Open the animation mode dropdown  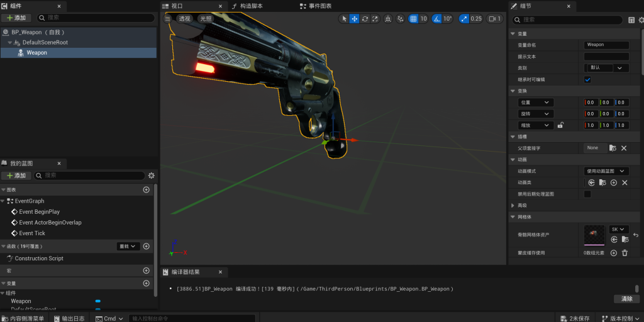click(x=607, y=171)
